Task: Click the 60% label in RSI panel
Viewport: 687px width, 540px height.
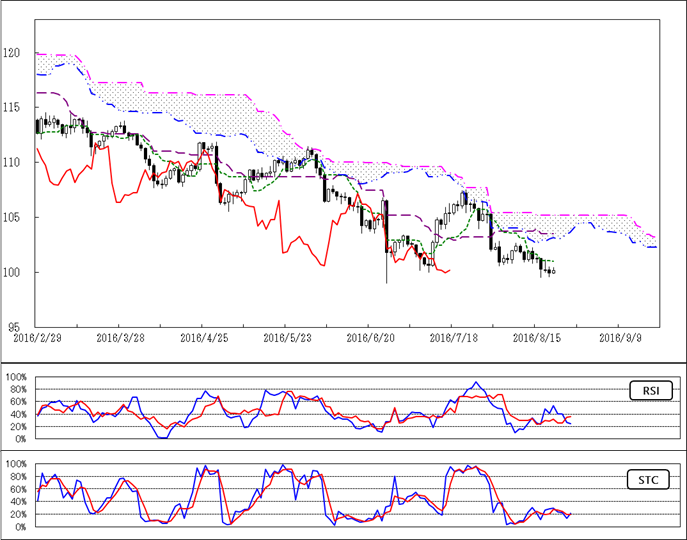Action: pyautogui.click(x=17, y=402)
